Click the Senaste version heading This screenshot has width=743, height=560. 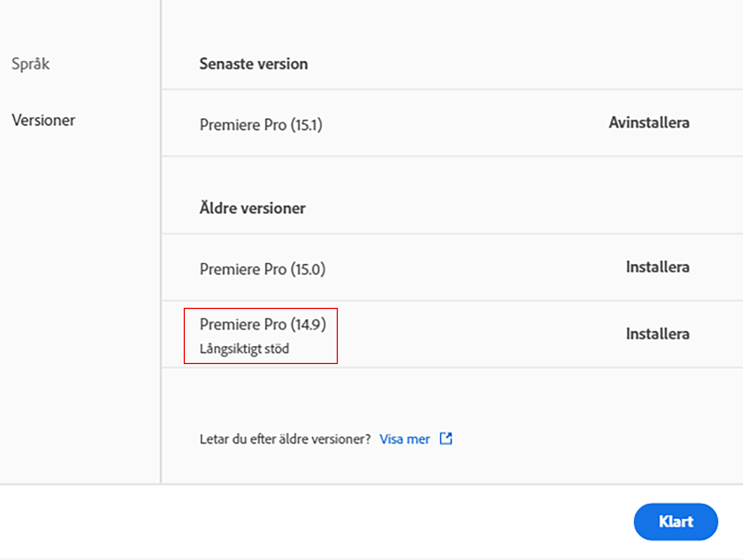(x=253, y=64)
